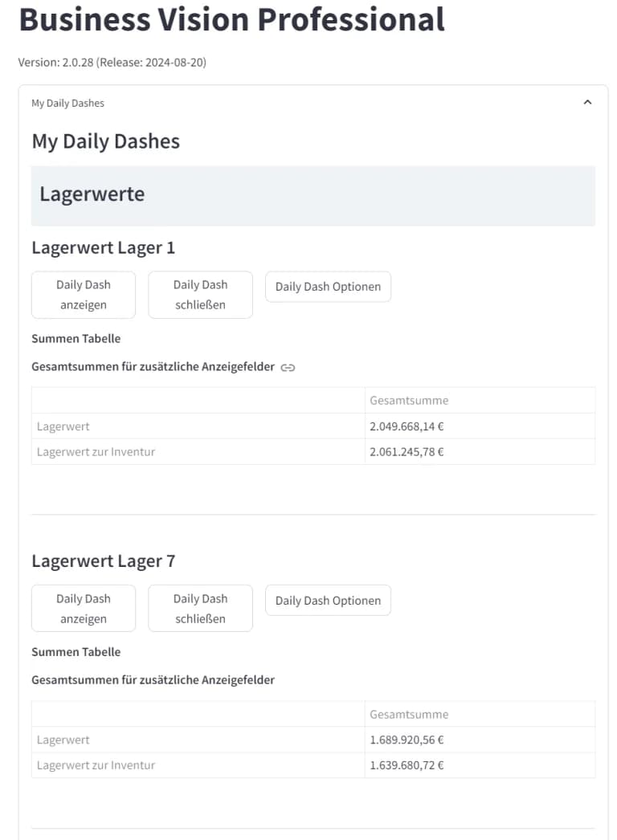Select the Lagerwert zur Inventur row under Lager 1
617x840 pixels.
(96, 451)
